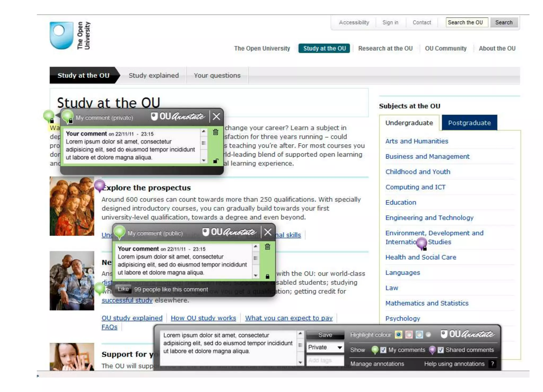Choose the yellow highlight colour swatch
The image size is (543, 392).
click(x=398, y=335)
